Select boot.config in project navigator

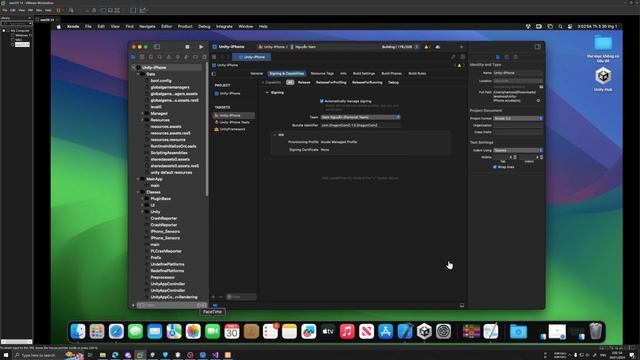(161, 81)
